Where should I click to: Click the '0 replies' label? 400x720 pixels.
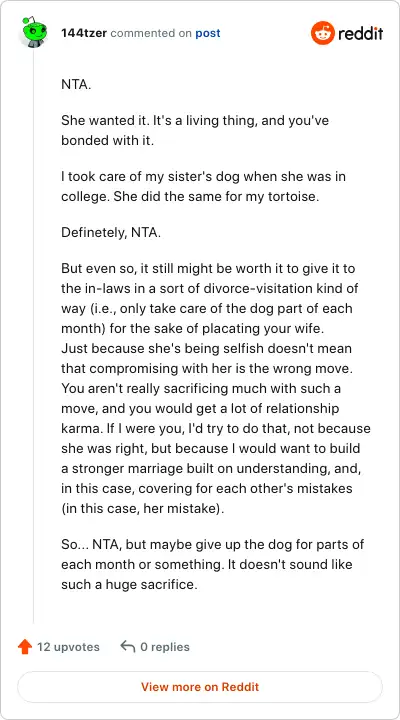165,647
